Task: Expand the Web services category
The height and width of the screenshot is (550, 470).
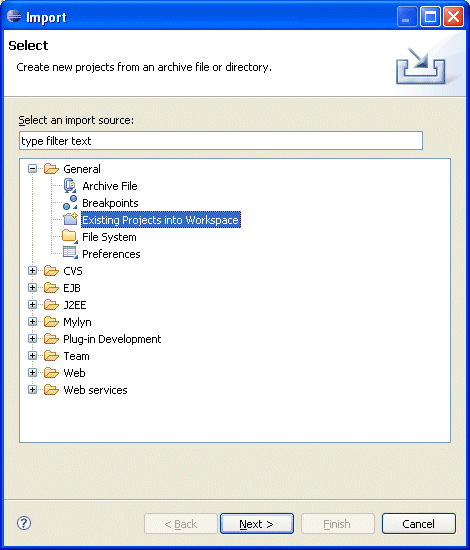Action: [32, 389]
